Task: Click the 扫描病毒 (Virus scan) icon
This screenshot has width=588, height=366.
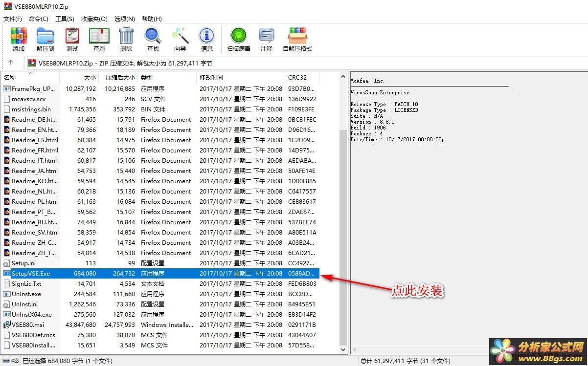Action: 239,36
